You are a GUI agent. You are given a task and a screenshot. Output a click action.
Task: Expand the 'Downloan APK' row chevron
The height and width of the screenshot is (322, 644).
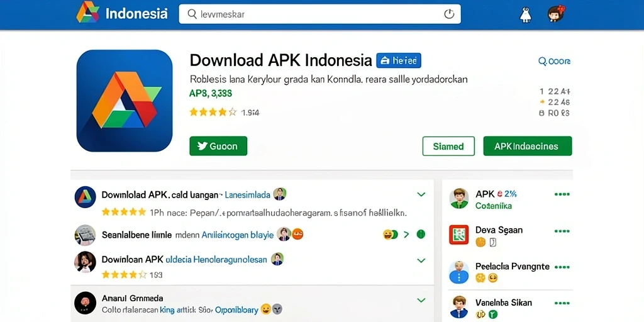421,260
